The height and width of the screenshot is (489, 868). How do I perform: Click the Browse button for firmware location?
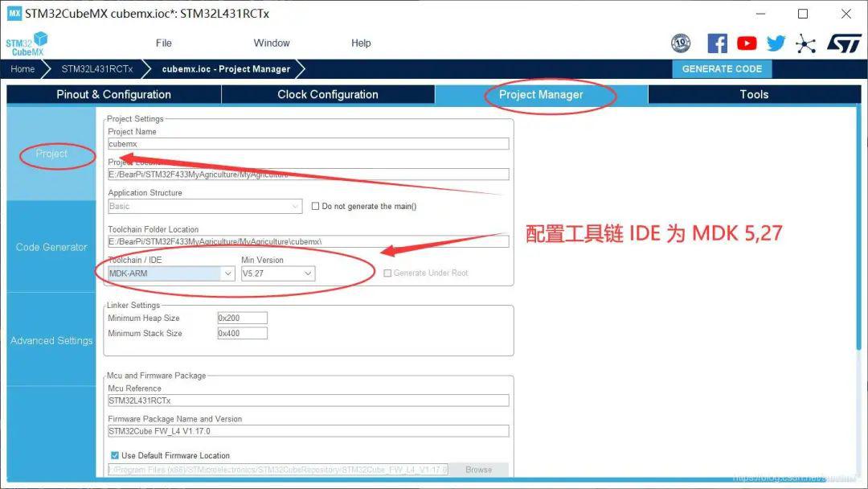478,470
